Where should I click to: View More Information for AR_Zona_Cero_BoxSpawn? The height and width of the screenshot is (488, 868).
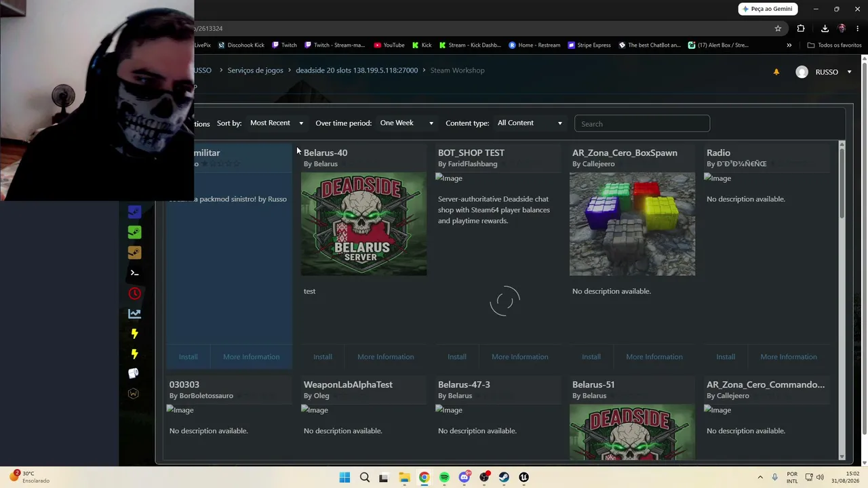click(654, 357)
